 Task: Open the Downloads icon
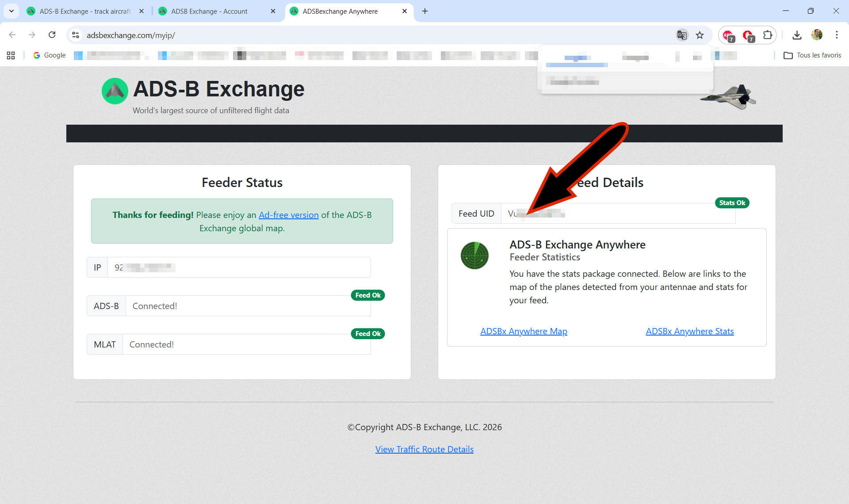click(797, 35)
